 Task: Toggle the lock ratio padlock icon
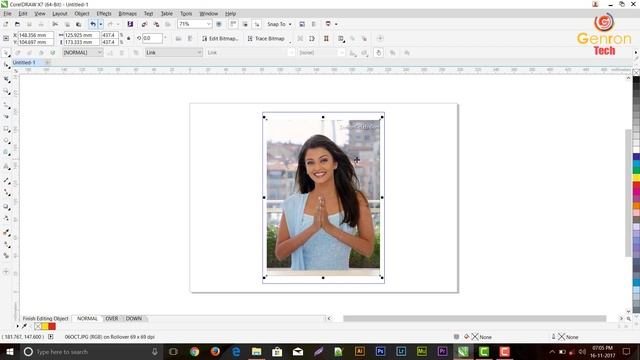[129, 38]
